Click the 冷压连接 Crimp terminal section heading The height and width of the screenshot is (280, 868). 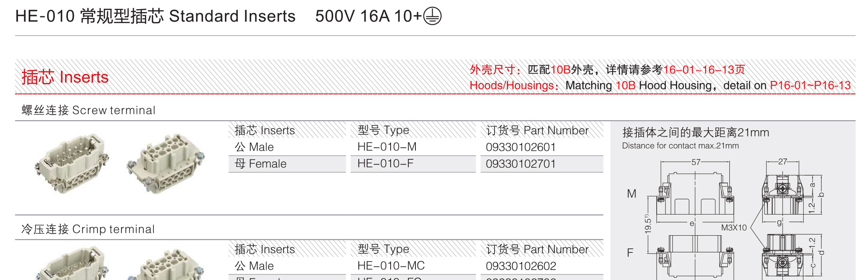tap(88, 229)
